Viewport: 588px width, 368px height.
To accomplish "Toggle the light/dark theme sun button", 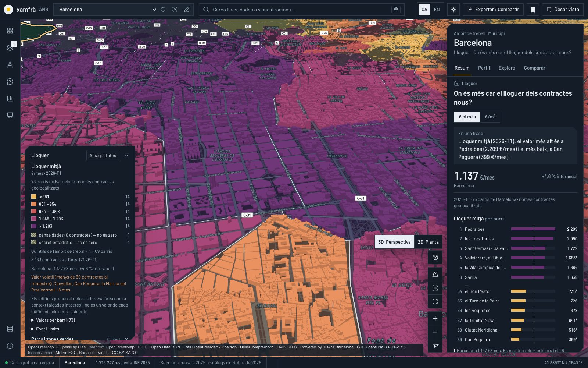I will 453,10.
